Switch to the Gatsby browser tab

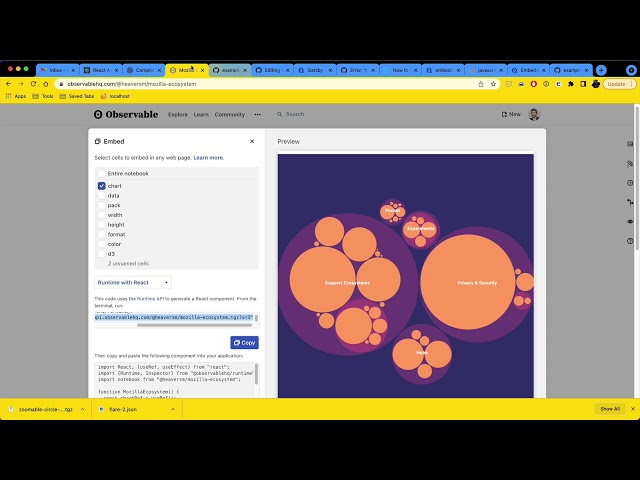click(315, 70)
